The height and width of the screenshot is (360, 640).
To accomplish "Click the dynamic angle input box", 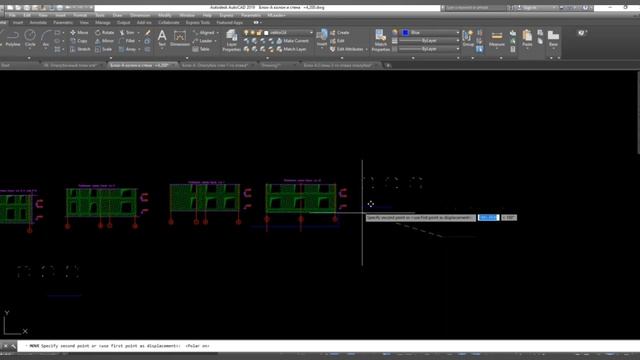I will (x=509, y=218).
